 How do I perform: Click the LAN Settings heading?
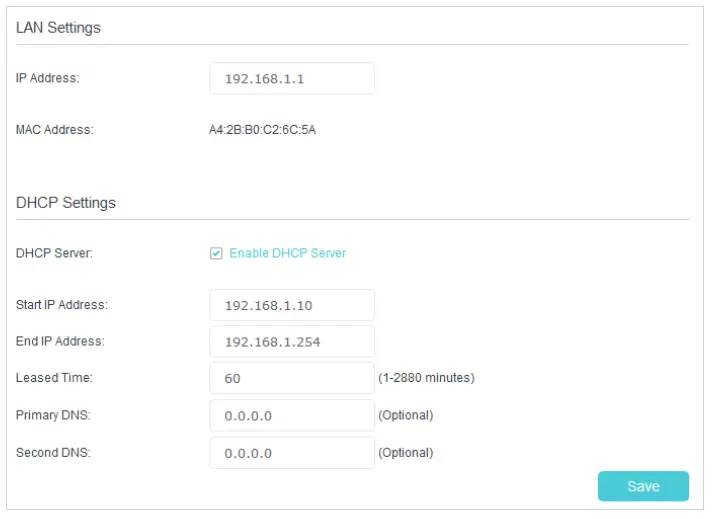58,28
